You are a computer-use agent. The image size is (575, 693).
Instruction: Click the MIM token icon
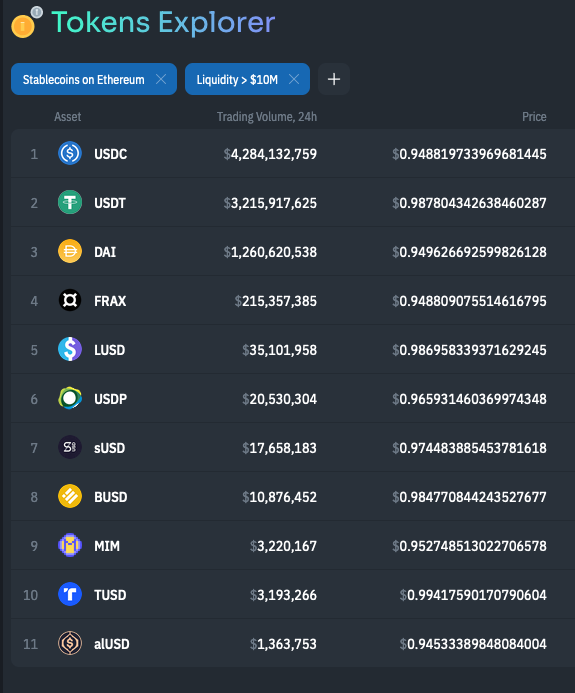70,546
